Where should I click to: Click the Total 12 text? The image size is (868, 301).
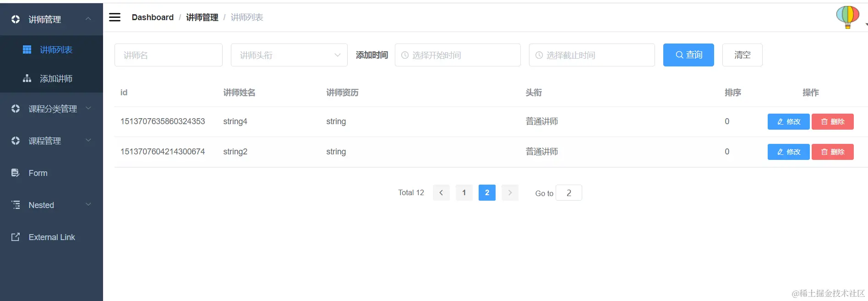coord(411,192)
